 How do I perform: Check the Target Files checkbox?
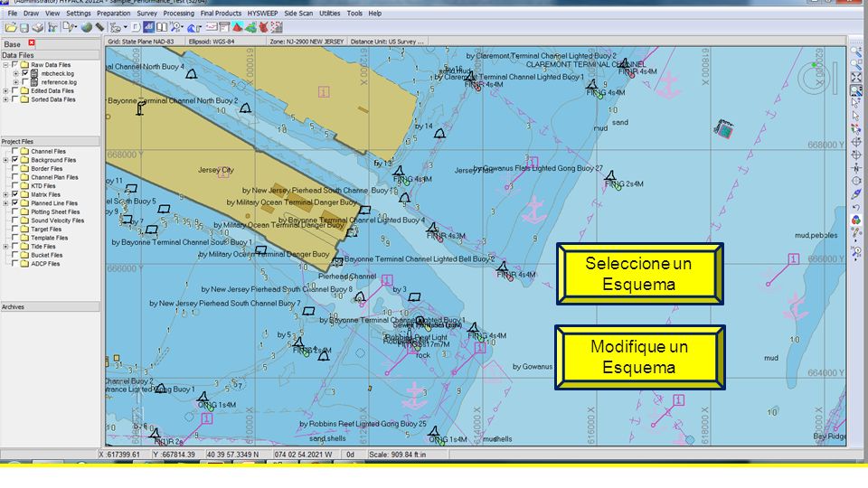pos(15,229)
